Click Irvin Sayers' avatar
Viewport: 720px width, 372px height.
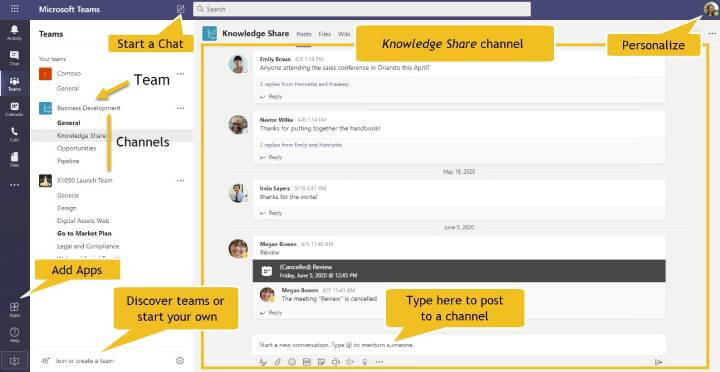pyautogui.click(x=238, y=193)
